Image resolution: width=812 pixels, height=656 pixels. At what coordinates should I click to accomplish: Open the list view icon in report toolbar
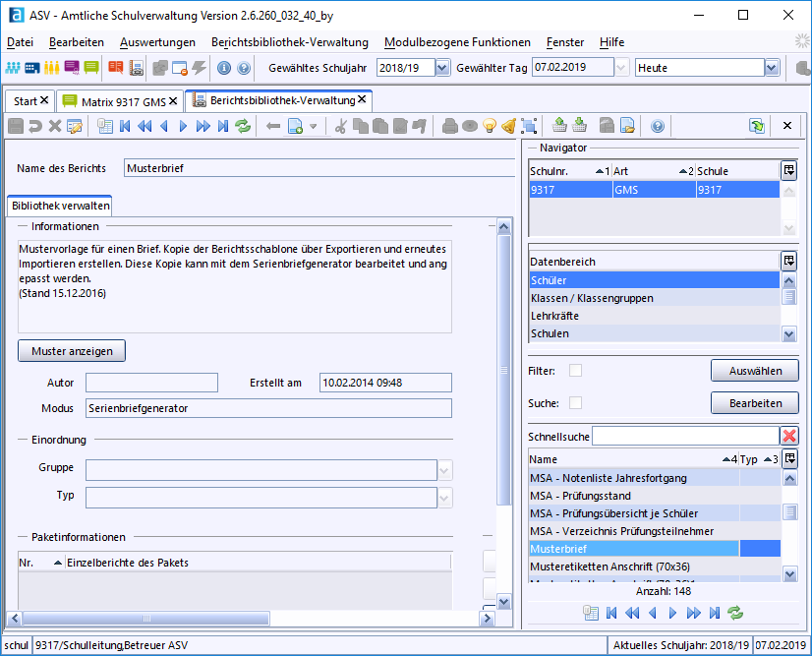105,126
